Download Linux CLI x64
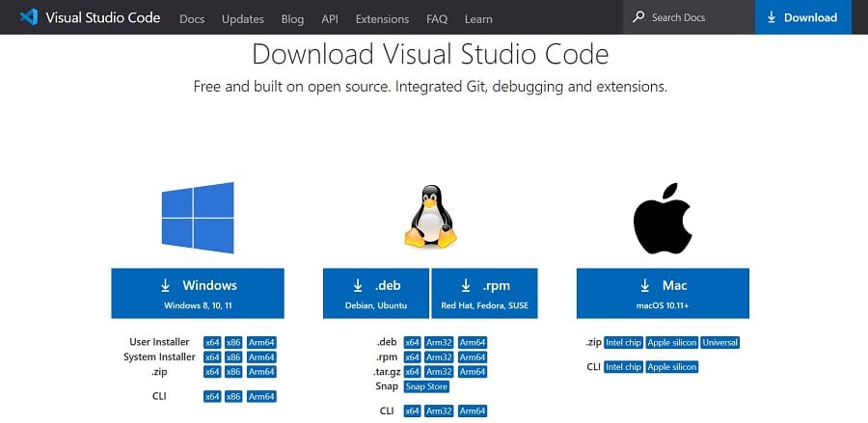The height and width of the screenshot is (423, 868). (413, 410)
